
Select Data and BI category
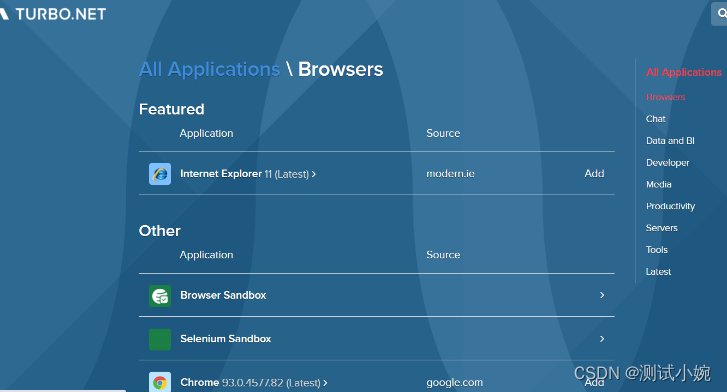coord(670,141)
